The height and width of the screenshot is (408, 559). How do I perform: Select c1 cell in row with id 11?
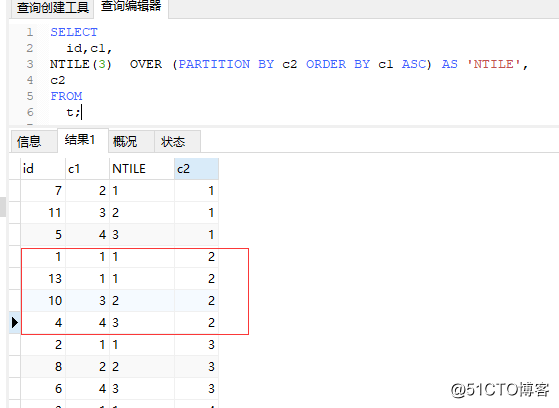click(88, 213)
